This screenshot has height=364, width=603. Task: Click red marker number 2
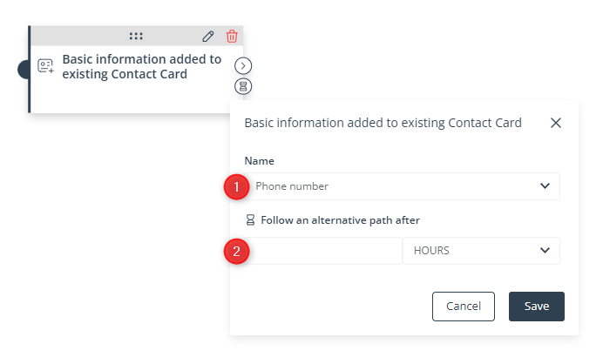(x=236, y=252)
